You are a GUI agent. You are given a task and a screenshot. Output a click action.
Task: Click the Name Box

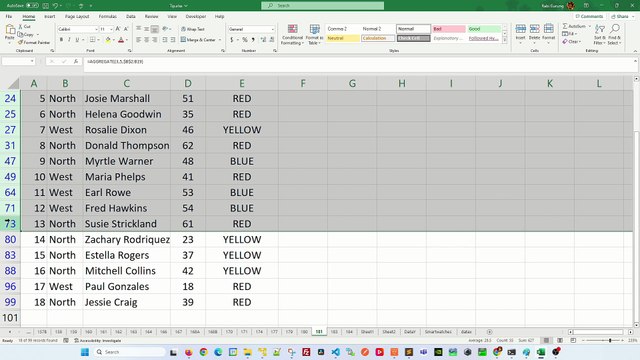pyautogui.click(x=18, y=61)
